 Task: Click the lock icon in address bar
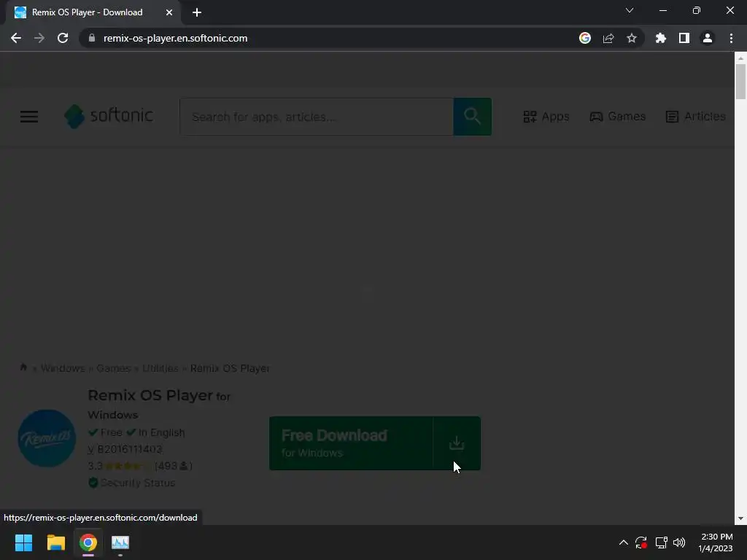coord(92,38)
